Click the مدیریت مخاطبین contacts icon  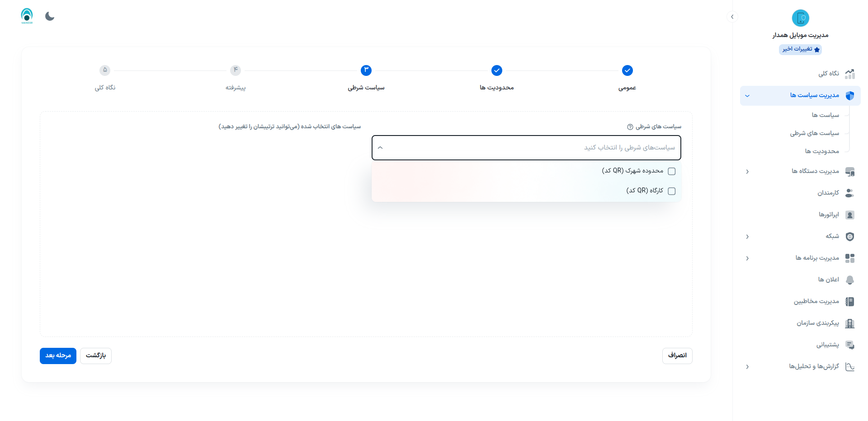click(850, 301)
